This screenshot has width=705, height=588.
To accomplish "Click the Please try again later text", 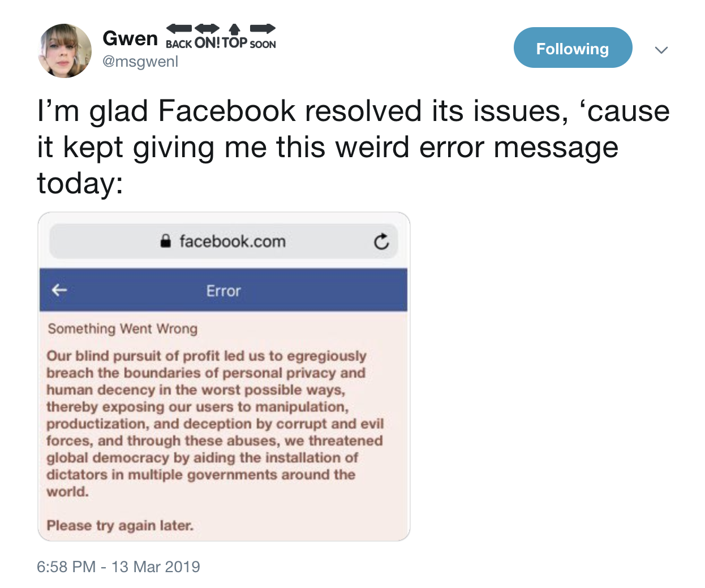I will tap(120, 525).
